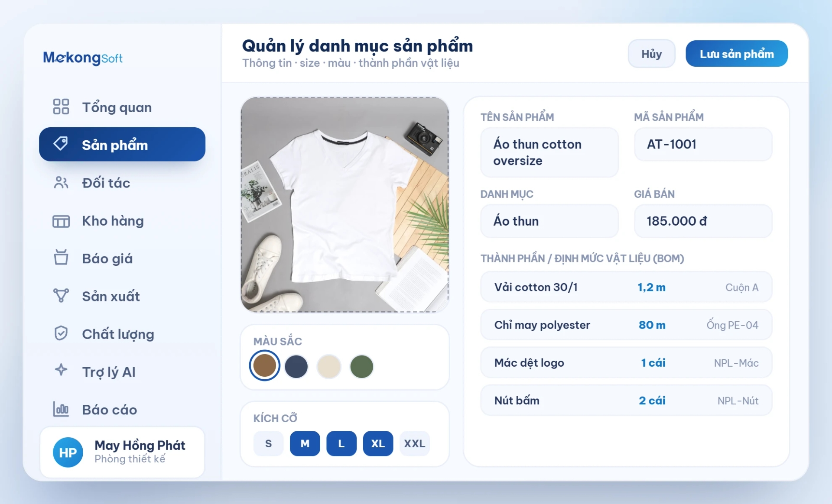Click the Kho hàng warehouse icon
The image size is (832, 504).
pyautogui.click(x=61, y=221)
